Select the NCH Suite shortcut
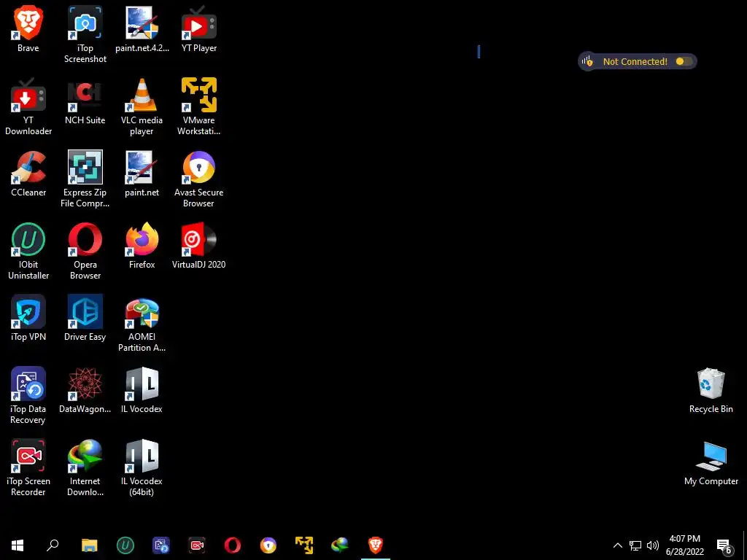Viewport: 747px width, 560px height. point(85,101)
